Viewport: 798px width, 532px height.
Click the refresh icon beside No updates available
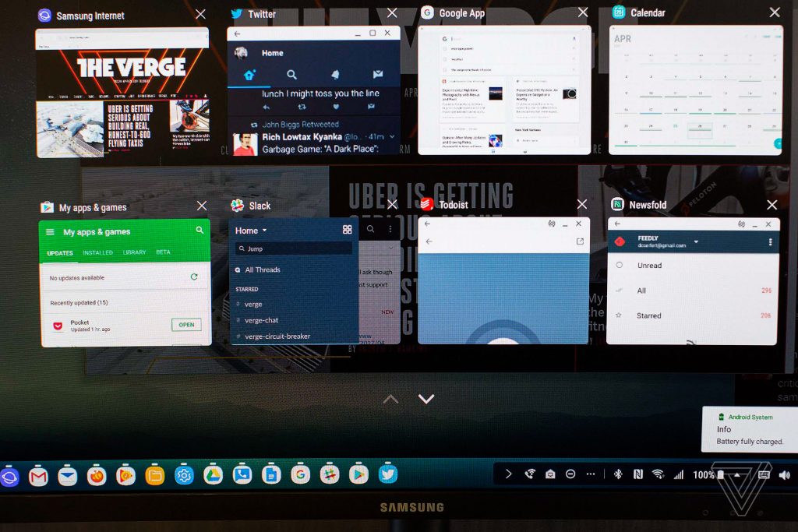(194, 277)
